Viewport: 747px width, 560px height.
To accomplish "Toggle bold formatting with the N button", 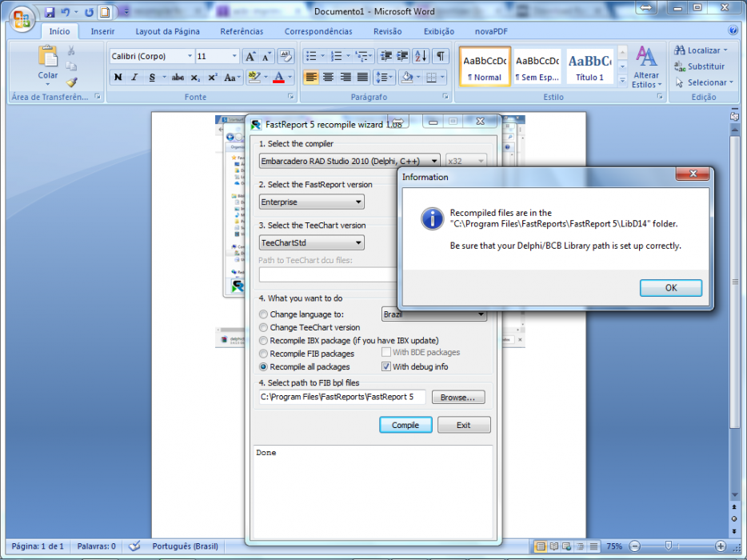I will [118, 78].
